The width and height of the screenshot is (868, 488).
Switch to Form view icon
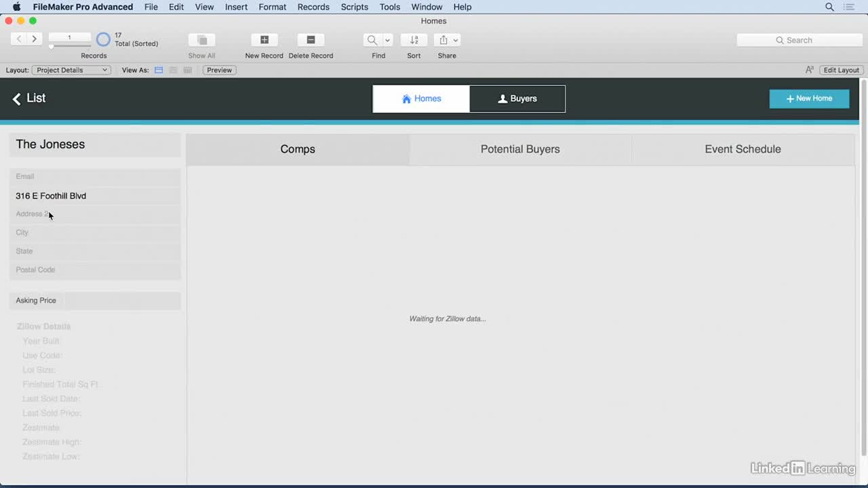pyautogui.click(x=159, y=70)
